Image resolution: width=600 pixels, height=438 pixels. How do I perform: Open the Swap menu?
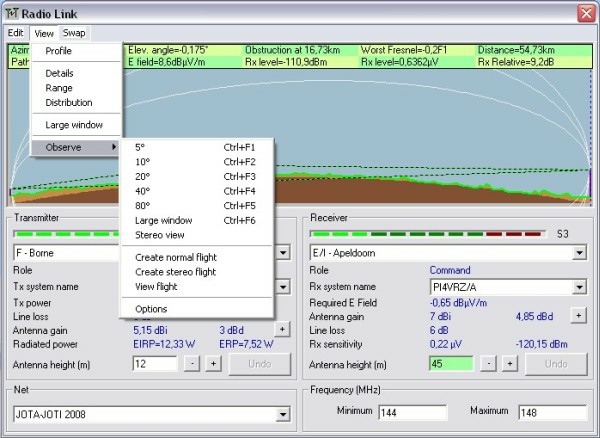(74, 33)
